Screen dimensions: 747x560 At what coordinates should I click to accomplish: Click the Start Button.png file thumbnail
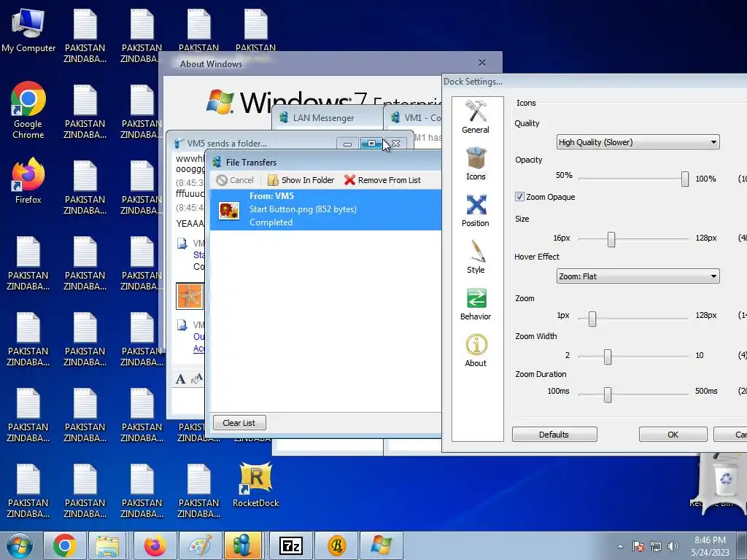(228, 211)
